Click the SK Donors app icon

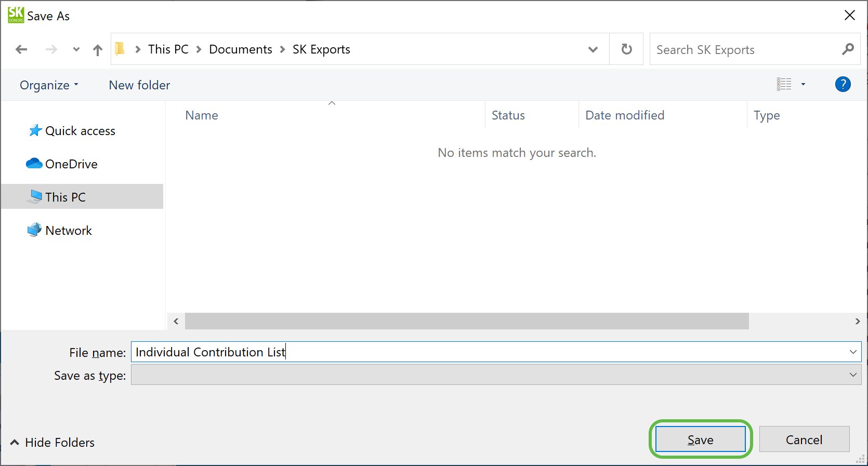point(16,15)
